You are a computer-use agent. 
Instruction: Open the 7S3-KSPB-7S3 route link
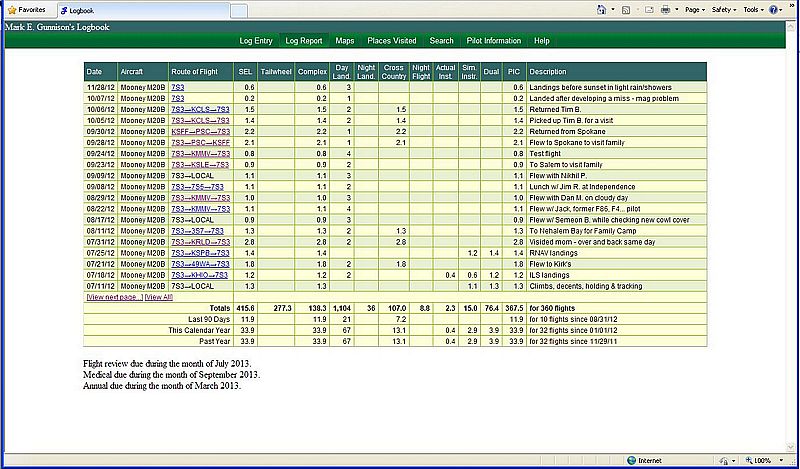[200, 253]
